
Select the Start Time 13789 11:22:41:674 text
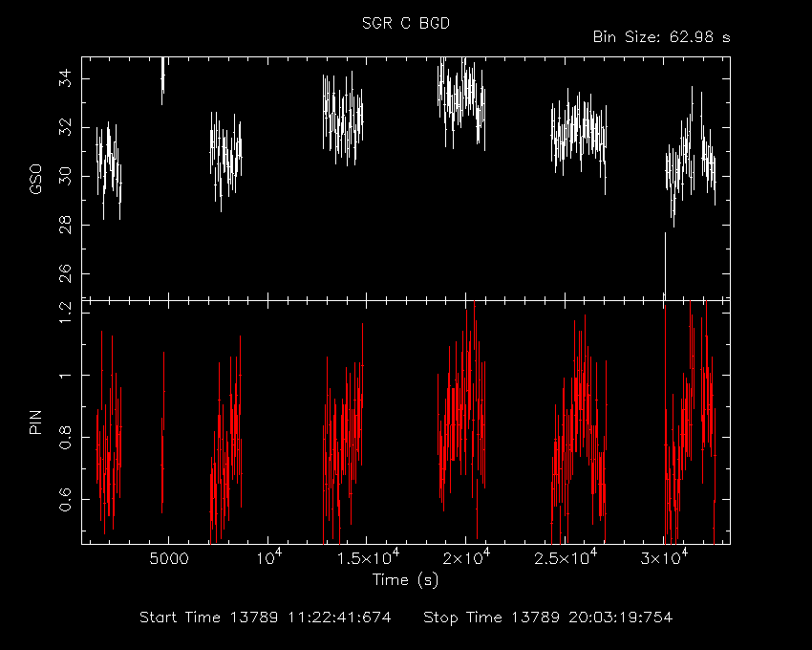click(x=266, y=617)
